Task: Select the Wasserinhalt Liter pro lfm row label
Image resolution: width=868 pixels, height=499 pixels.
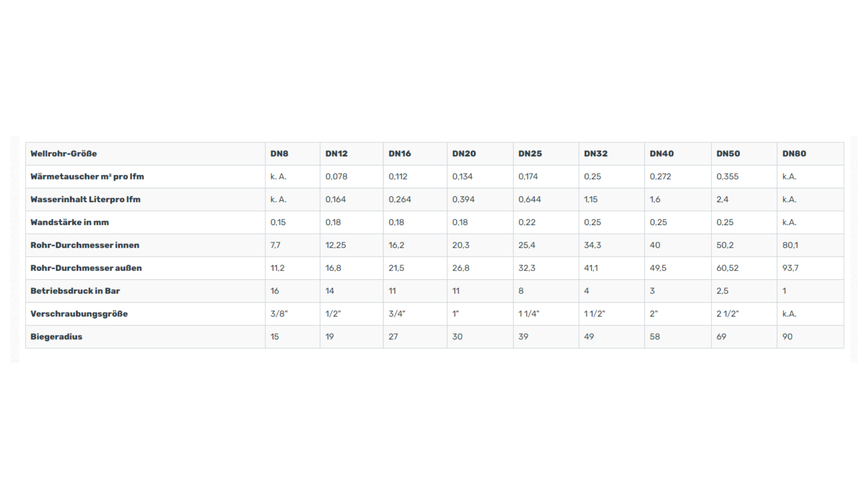Action: tap(85, 199)
